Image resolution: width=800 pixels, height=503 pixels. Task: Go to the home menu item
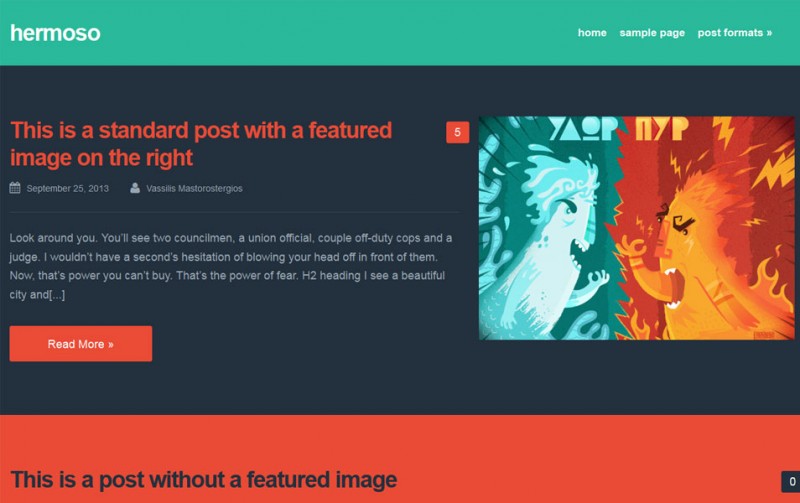pyautogui.click(x=592, y=33)
